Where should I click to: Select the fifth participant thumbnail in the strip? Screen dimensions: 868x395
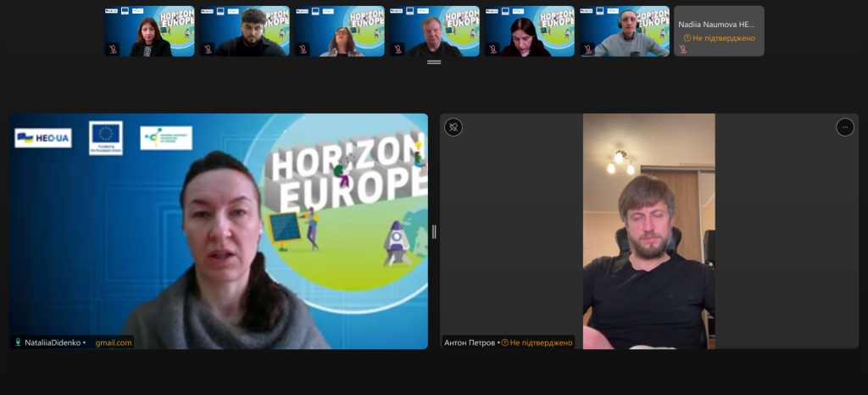tap(529, 31)
